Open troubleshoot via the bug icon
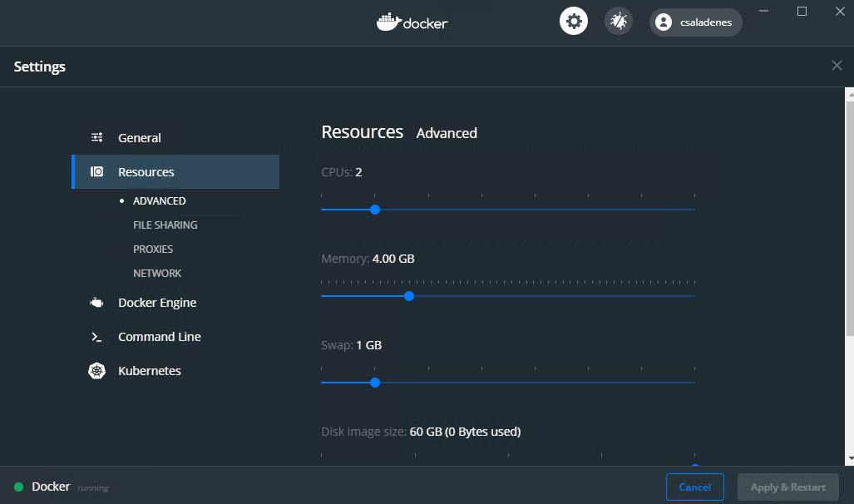This screenshot has width=854, height=504. click(619, 22)
